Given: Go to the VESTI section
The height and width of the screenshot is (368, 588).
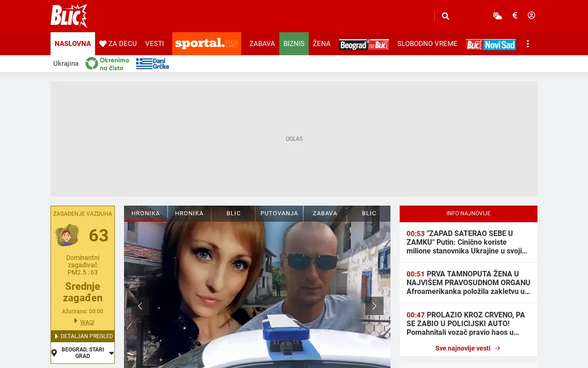Looking at the screenshot, I should click(x=154, y=44).
